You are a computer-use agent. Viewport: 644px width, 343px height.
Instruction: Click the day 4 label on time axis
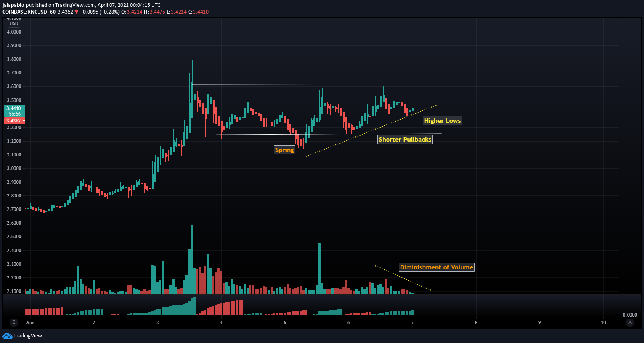(x=221, y=323)
